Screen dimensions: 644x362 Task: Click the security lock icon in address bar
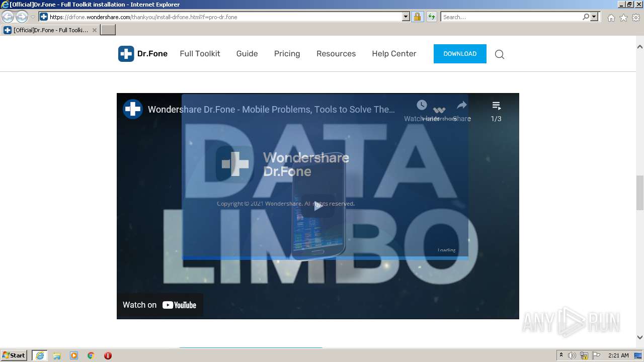click(x=417, y=17)
